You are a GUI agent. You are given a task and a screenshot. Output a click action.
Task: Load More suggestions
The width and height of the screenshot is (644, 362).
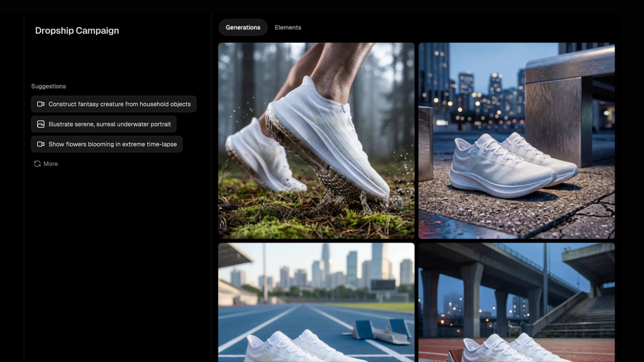pyautogui.click(x=50, y=164)
